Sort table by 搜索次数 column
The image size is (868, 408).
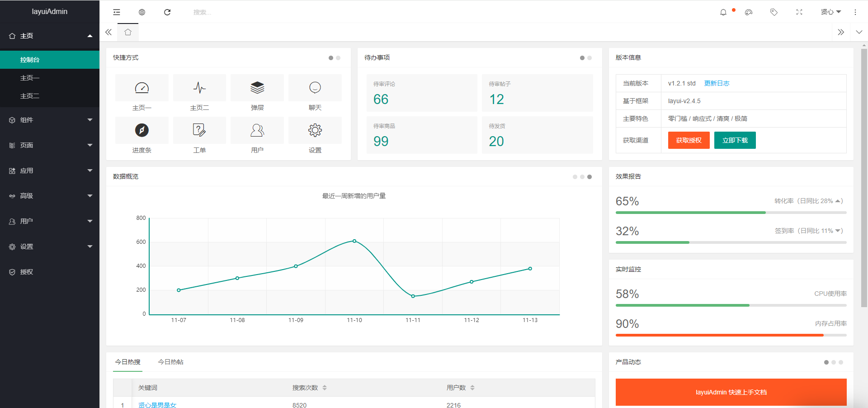325,388
